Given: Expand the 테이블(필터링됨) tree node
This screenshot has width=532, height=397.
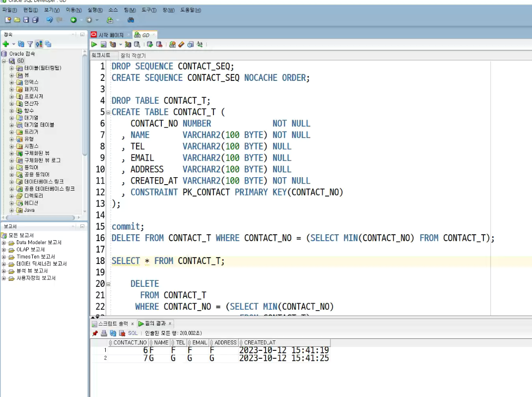Looking at the screenshot, I should [x=11, y=68].
